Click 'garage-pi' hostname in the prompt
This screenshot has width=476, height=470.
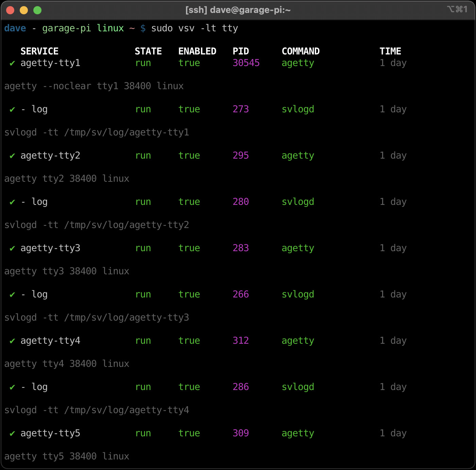pyautogui.click(x=67, y=29)
